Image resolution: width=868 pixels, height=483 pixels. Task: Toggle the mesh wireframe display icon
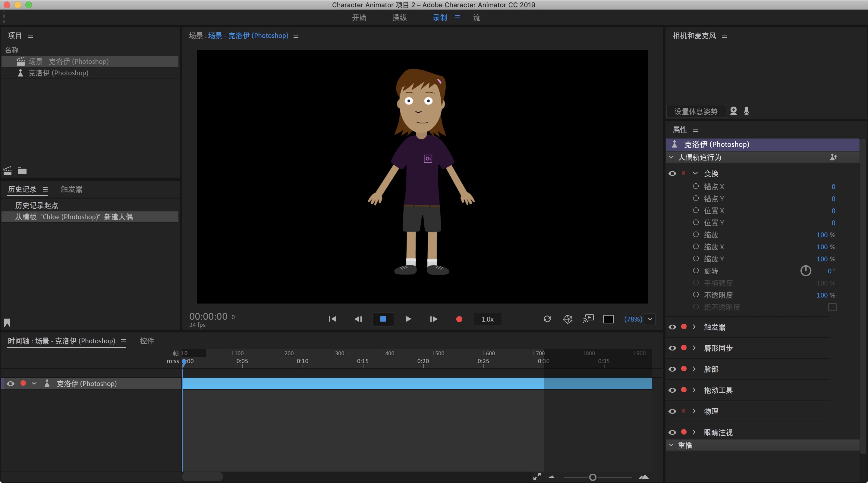pyautogui.click(x=568, y=319)
